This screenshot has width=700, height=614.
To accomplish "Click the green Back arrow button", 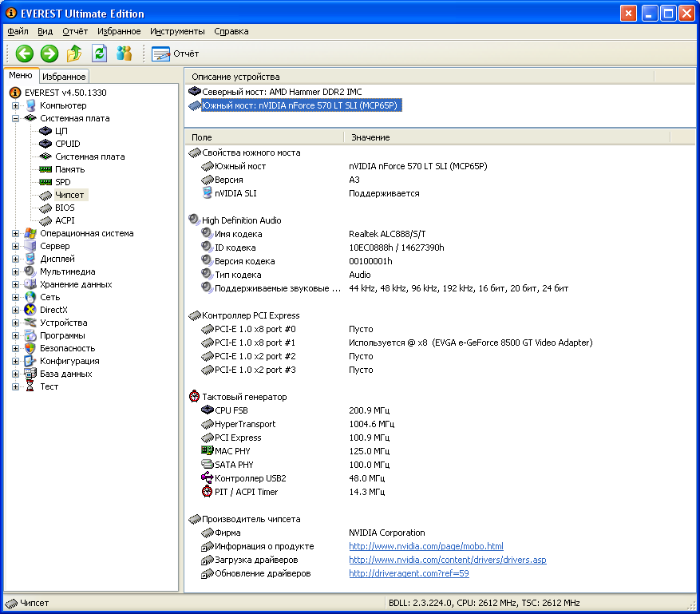I will (25, 53).
